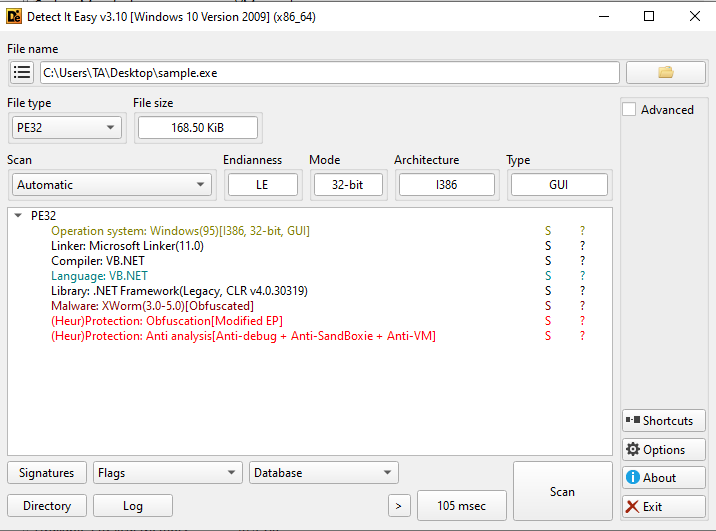Open the Database dropdown
Screen dimensions: 716x531
tap(324, 473)
